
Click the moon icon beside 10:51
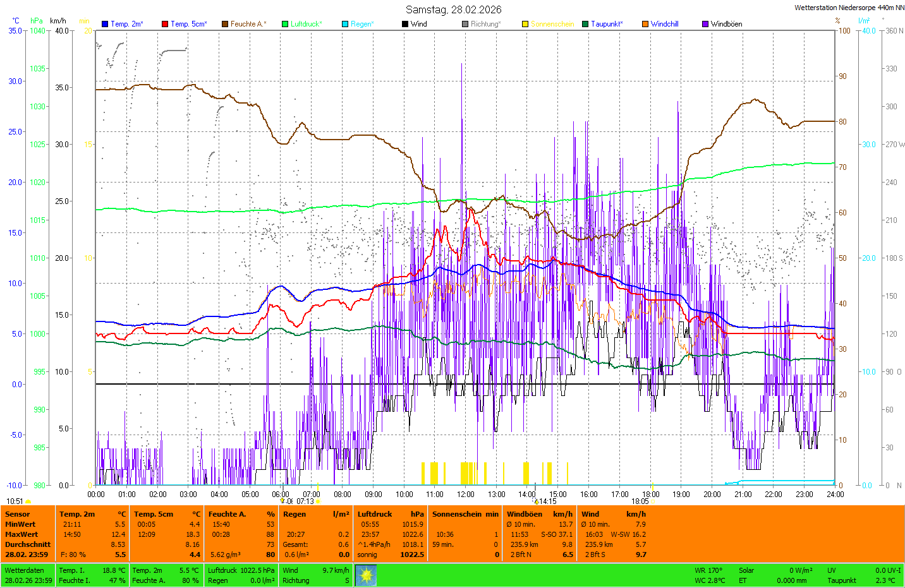[28, 501]
